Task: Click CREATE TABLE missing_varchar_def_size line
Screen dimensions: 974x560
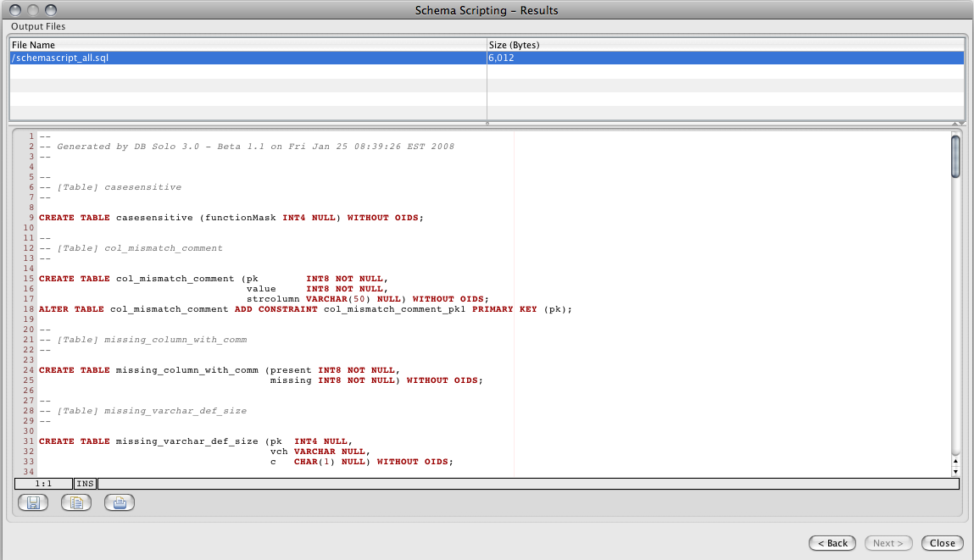Action: click(196, 441)
